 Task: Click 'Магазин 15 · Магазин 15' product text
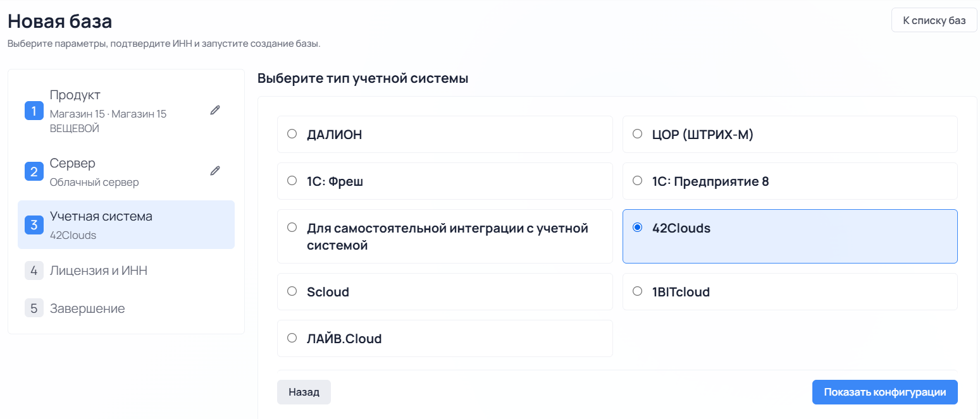point(108,114)
